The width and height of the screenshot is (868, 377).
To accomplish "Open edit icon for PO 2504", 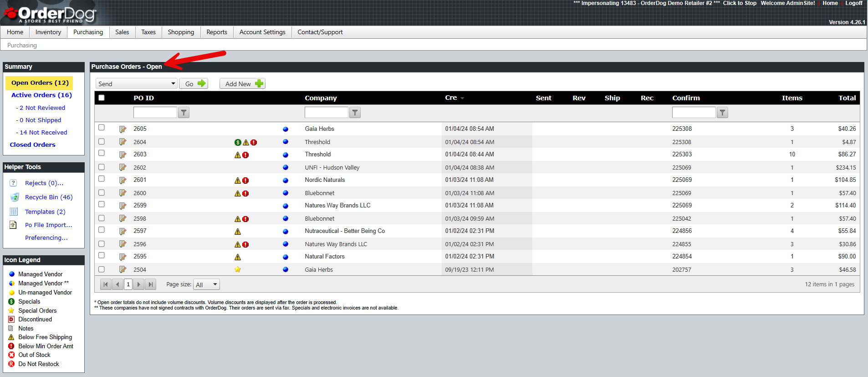I will click(x=123, y=270).
